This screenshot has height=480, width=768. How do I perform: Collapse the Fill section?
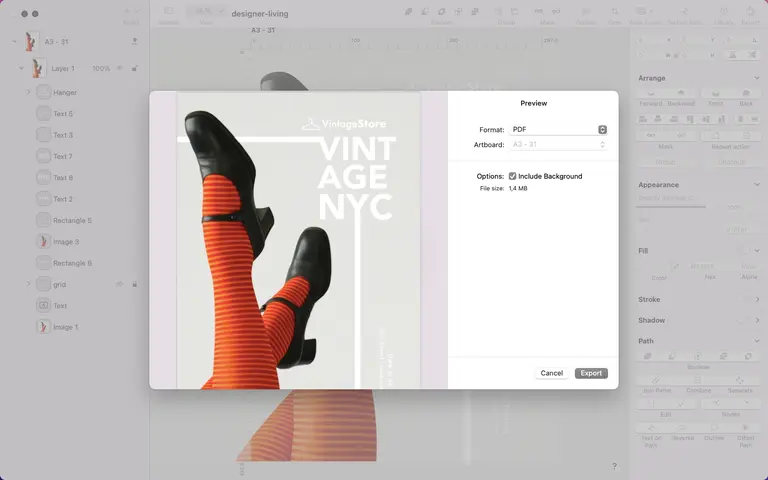click(757, 251)
